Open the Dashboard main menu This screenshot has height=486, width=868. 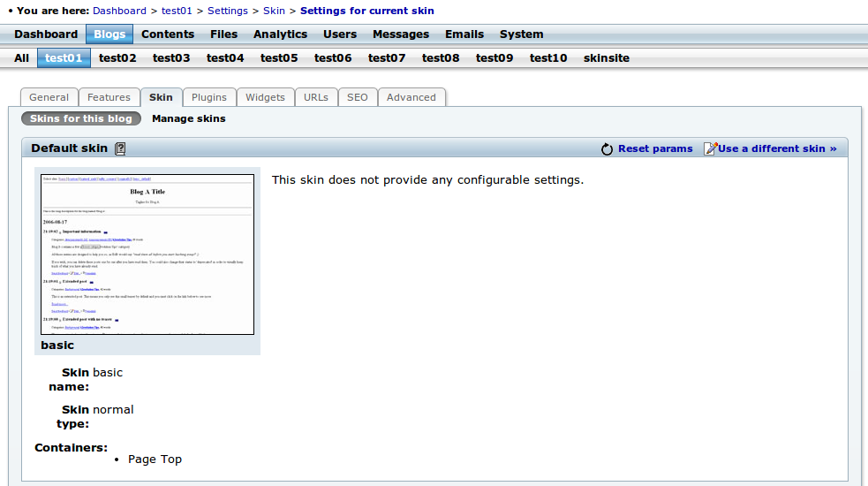click(46, 34)
